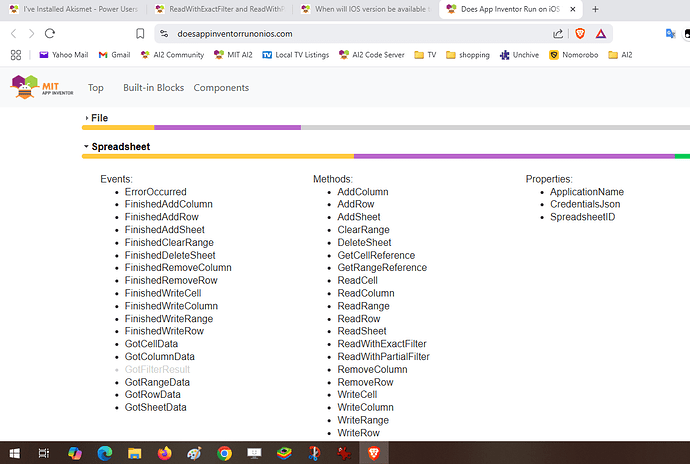Open the Brave Rewards triangle icon
690x464 pixels.
[x=601, y=33]
